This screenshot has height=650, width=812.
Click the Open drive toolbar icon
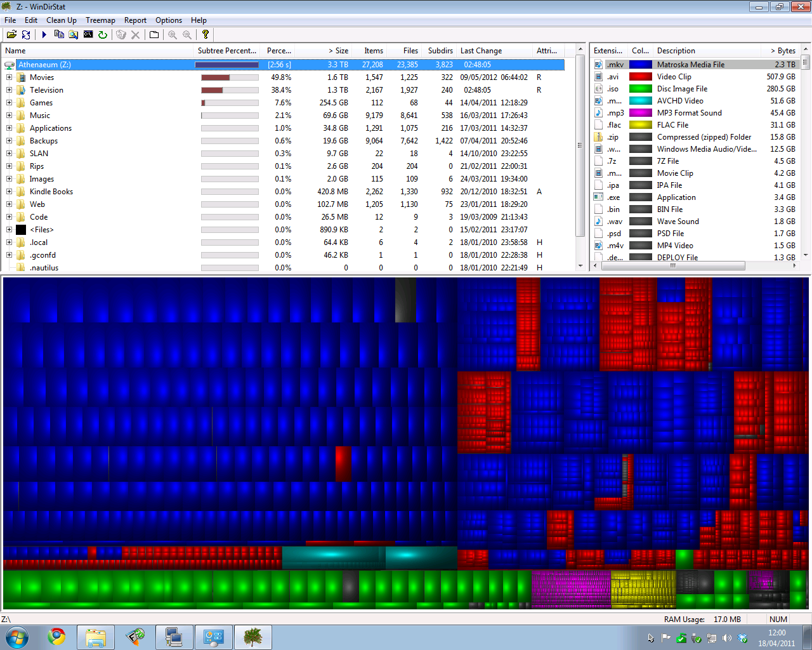(11, 35)
